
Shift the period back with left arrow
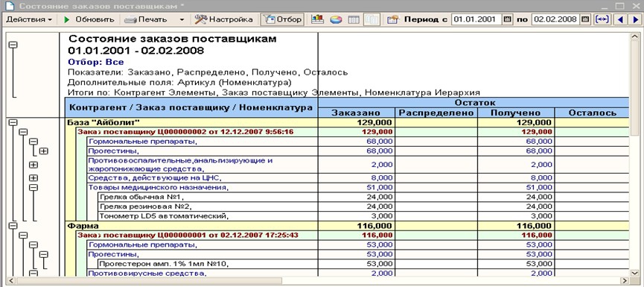tap(620, 19)
